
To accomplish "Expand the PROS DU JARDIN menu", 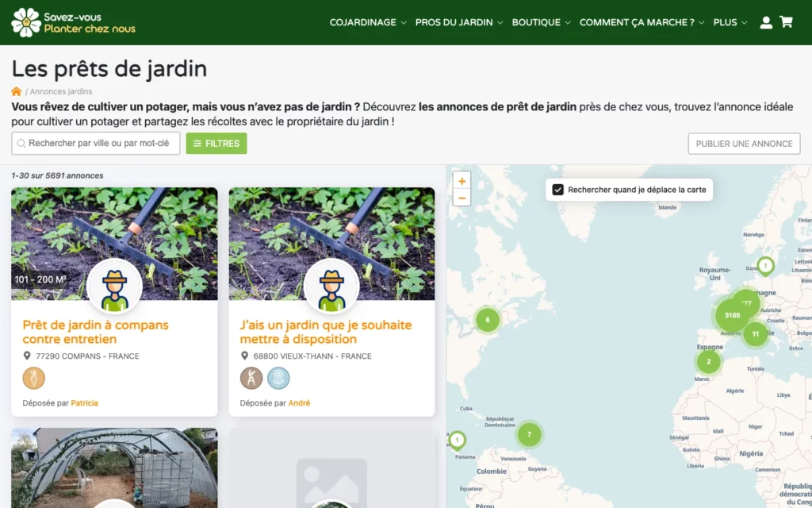I will click(x=459, y=22).
